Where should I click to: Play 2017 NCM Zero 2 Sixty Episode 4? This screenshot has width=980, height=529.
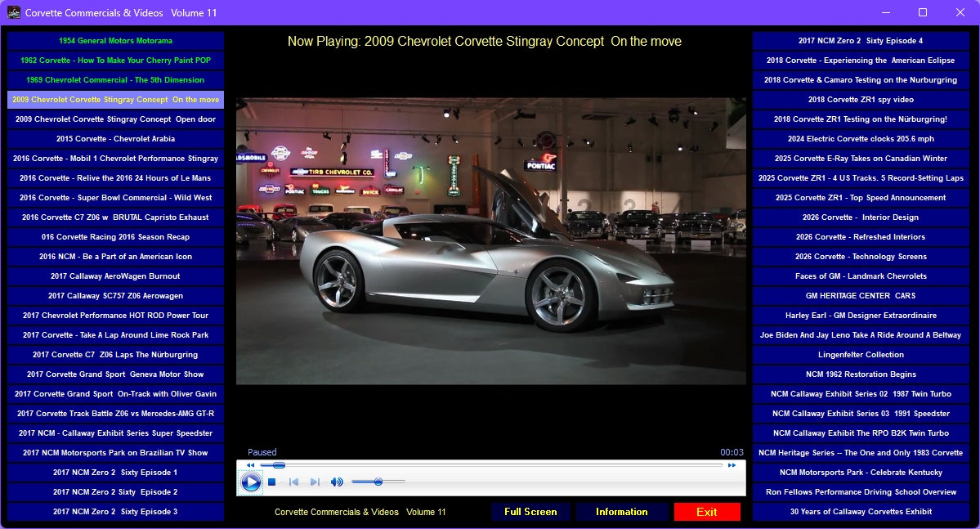pyautogui.click(x=861, y=41)
